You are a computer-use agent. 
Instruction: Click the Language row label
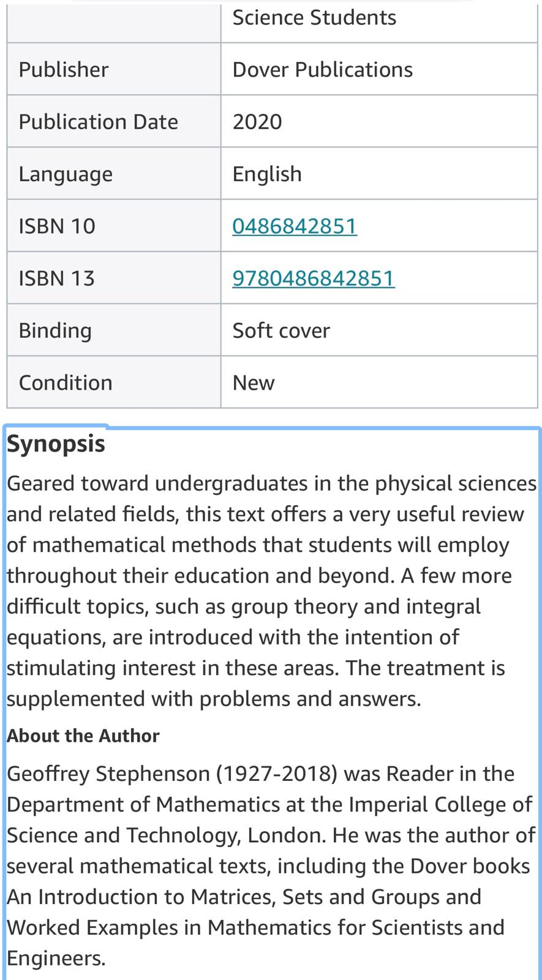(x=66, y=175)
